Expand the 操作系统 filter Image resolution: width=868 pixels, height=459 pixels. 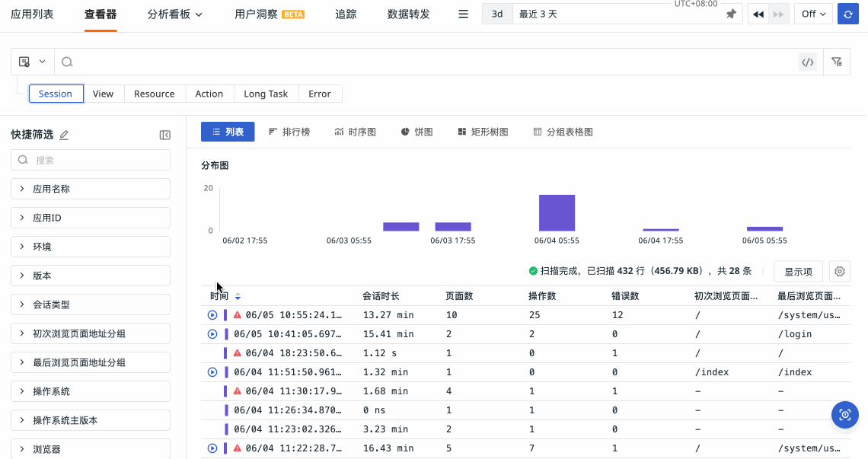click(91, 391)
